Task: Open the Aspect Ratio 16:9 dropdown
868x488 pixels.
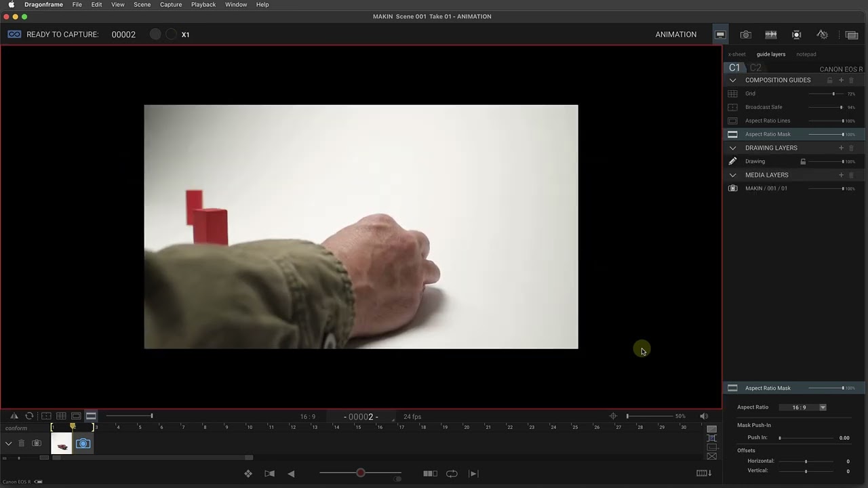Action: click(802, 407)
